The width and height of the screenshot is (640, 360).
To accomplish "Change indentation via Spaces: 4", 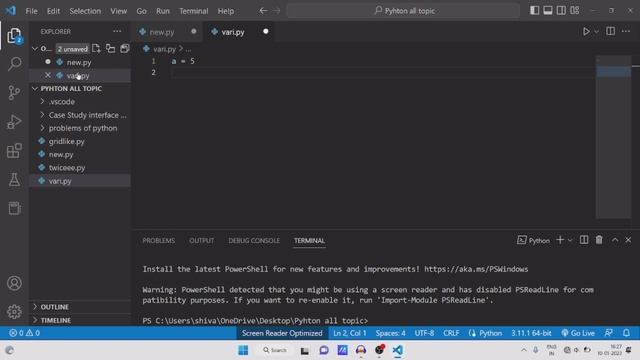I will click(391, 333).
